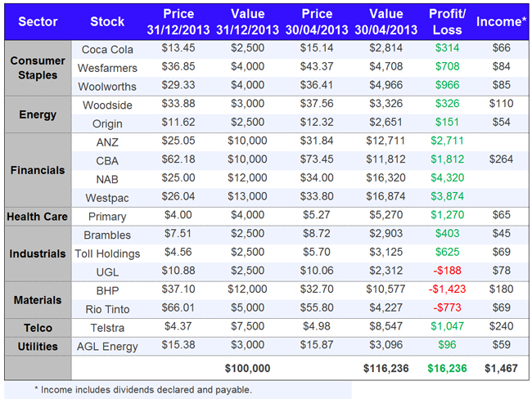Select the Telstra stock cell
Screen dimensions: 532x399
tap(107, 328)
